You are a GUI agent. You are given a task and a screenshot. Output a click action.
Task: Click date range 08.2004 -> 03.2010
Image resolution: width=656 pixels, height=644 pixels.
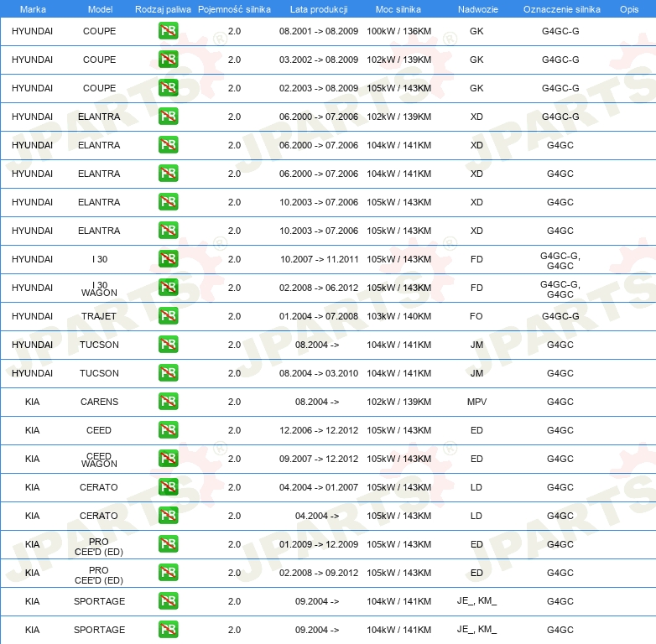(319, 373)
